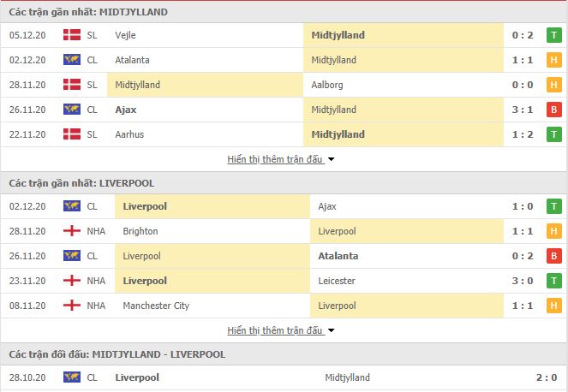This screenshot has height=392, width=568.
Task: Expand more Liverpool matches via dropdown arrow
Action: (331, 330)
